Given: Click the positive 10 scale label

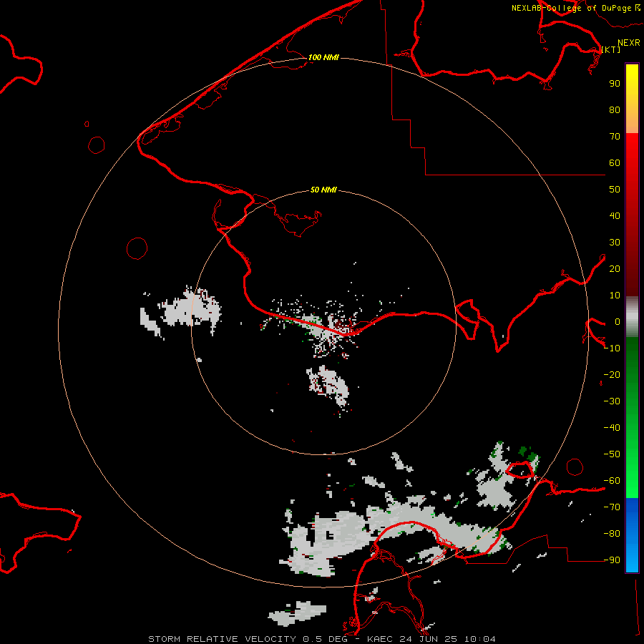Looking at the screenshot, I should point(615,296).
